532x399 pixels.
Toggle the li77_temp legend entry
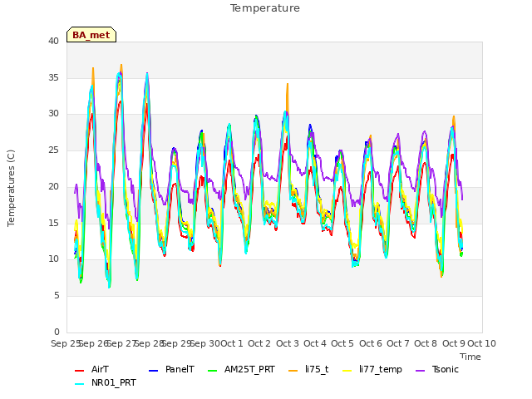[x=372, y=369]
